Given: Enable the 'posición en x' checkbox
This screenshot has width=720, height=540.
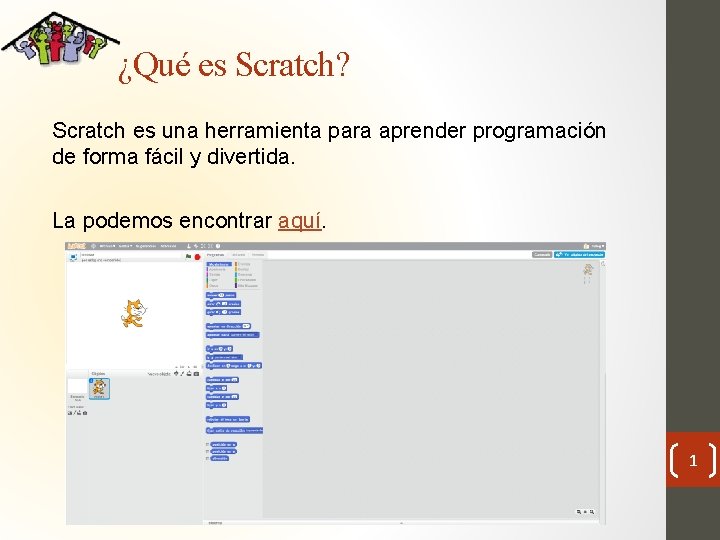Looking at the screenshot, I should coord(208,444).
